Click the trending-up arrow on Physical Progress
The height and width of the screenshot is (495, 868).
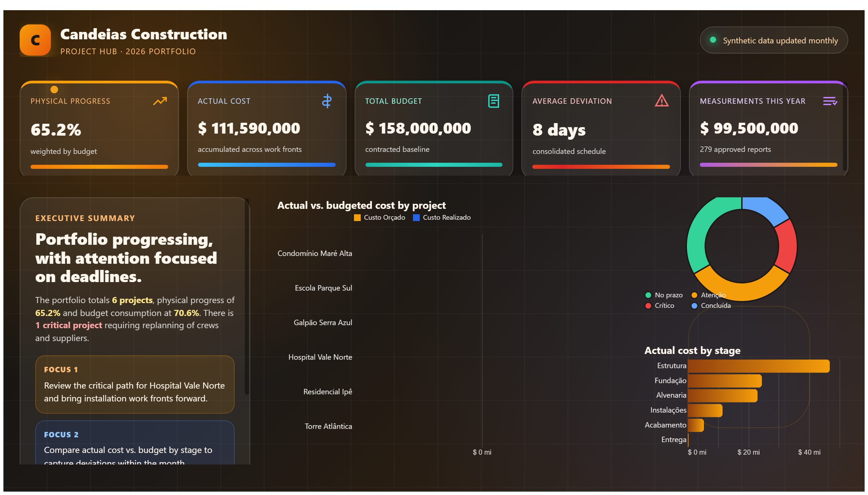click(160, 101)
